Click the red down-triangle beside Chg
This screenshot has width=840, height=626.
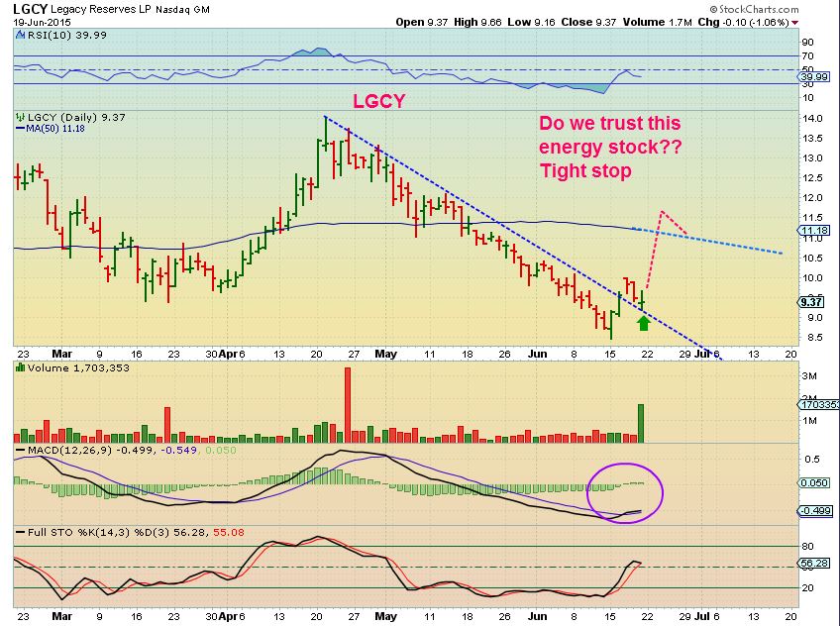pos(795,23)
